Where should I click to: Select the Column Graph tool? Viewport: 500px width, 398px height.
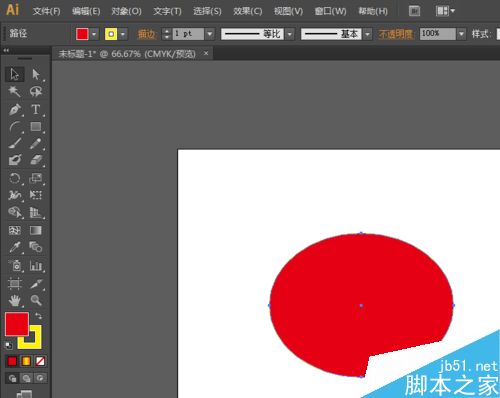pos(36,266)
